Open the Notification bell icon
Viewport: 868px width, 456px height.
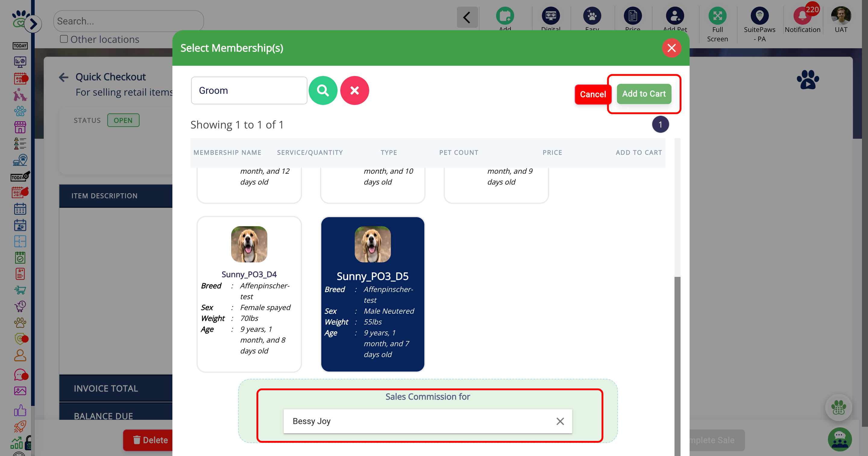pyautogui.click(x=802, y=15)
